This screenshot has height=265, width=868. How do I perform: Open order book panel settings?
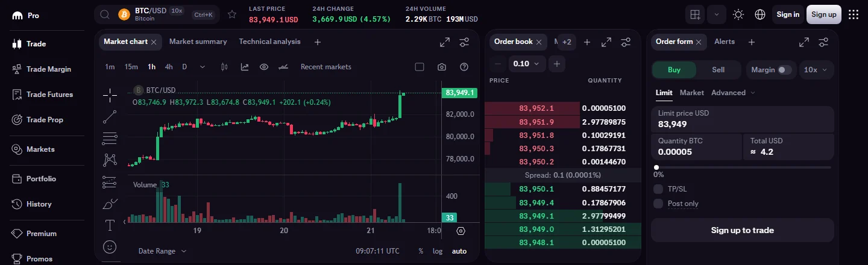(626, 42)
